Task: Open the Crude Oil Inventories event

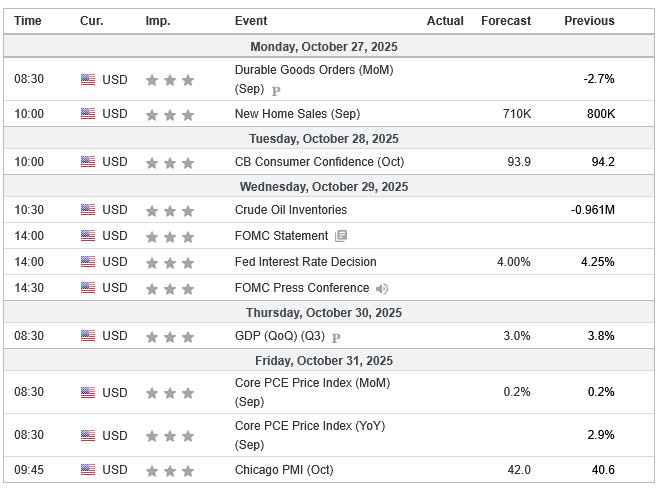Action: pyautogui.click(x=291, y=210)
